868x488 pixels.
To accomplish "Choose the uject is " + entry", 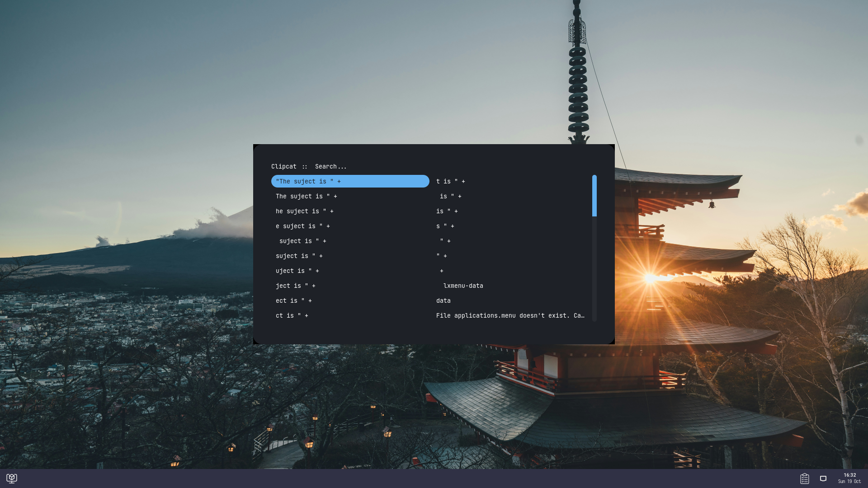I will pos(350,271).
